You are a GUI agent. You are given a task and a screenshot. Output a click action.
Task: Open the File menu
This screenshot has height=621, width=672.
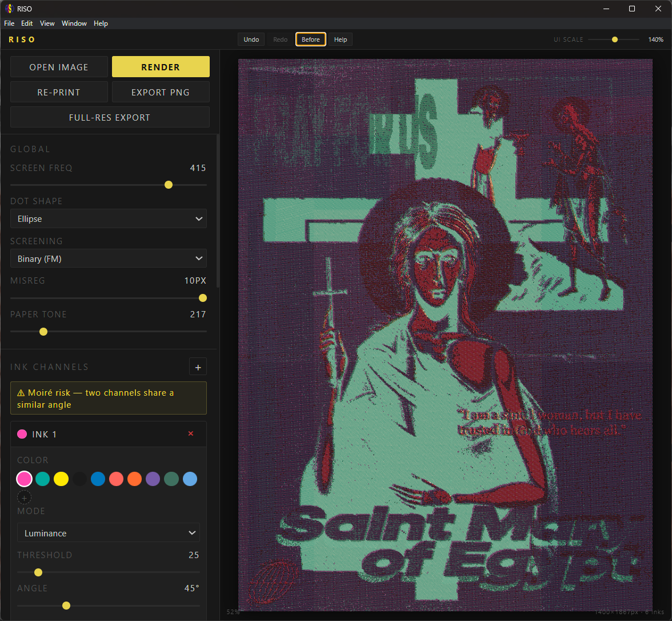tap(9, 23)
